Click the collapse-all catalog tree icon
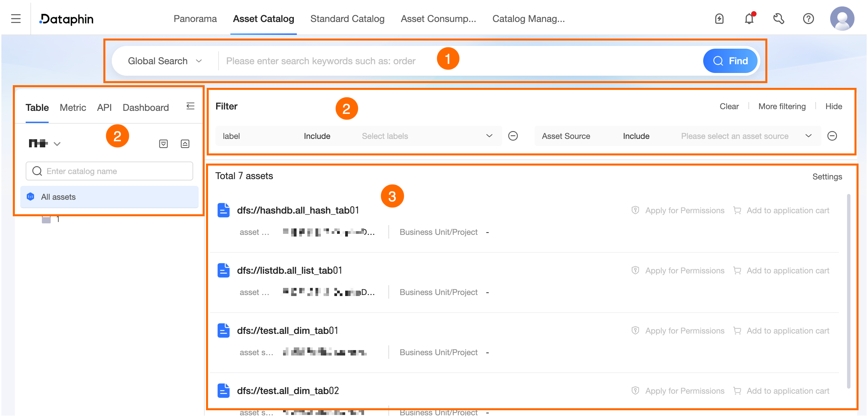This screenshot has height=417, width=868. click(x=185, y=144)
